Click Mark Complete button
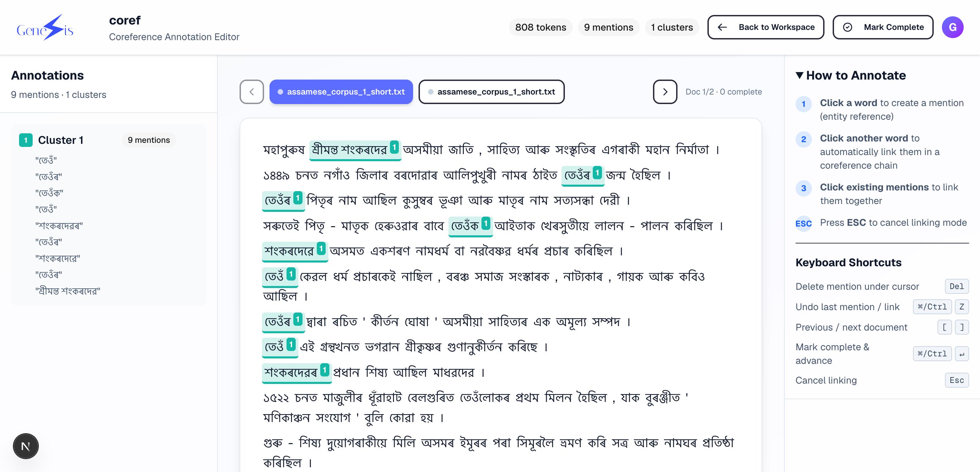This screenshot has width=980, height=472. [883, 28]
